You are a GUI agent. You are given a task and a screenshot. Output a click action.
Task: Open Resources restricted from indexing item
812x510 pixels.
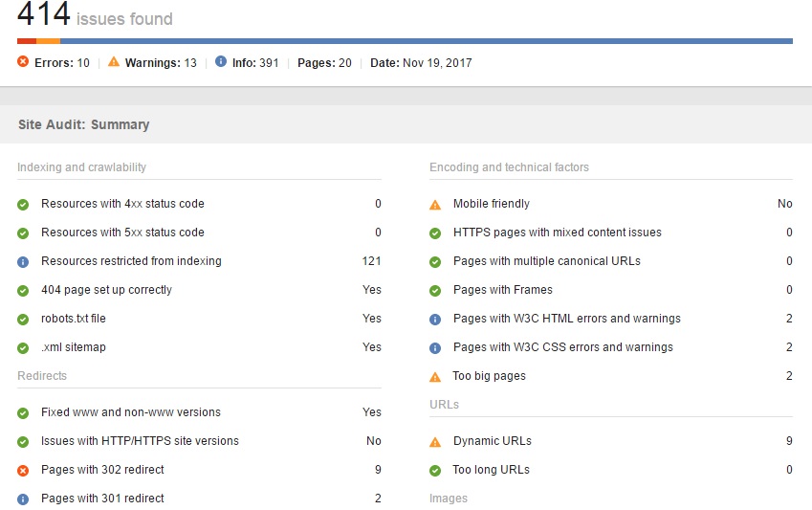[x=132, y=260]
